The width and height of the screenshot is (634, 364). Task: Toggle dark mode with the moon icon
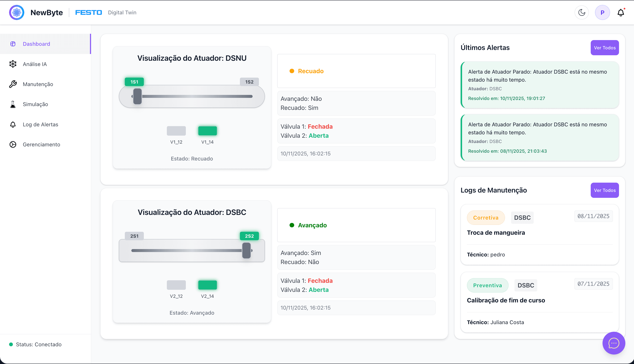coord(581,12)
